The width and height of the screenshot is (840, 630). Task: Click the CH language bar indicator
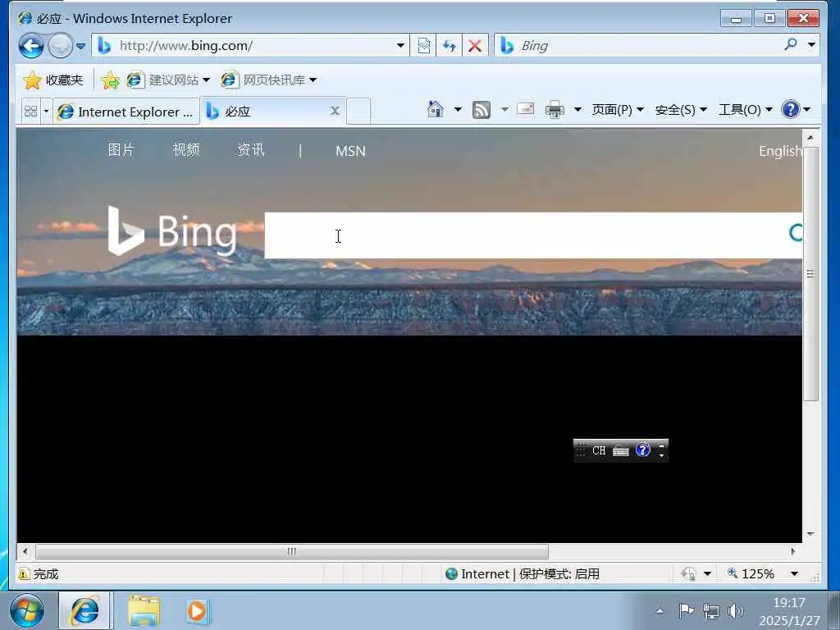pos(598,450)
